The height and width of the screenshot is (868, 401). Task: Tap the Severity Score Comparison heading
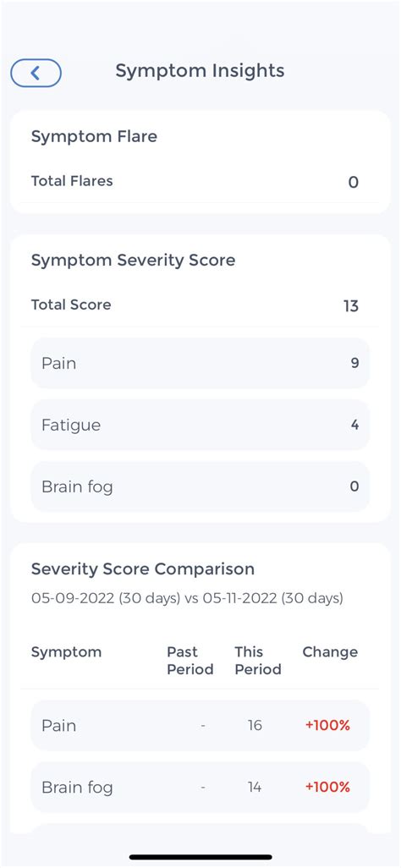tap(143, 569)
